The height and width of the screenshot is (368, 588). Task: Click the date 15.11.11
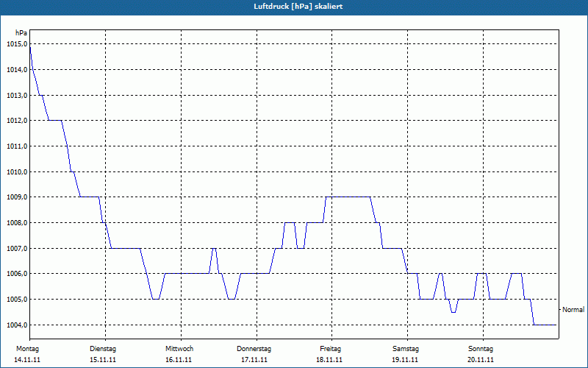[103, 360]
